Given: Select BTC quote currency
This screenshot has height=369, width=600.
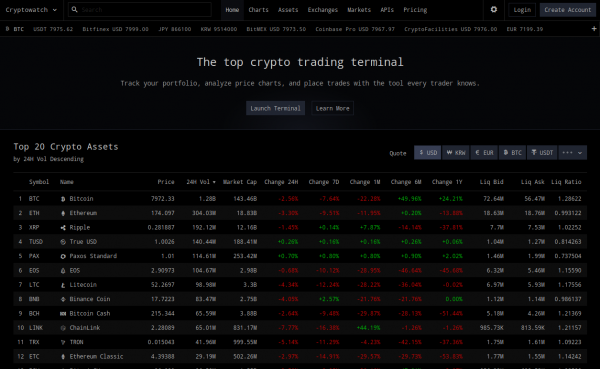Looking at the screenshot, I should [x=512, y=152].
